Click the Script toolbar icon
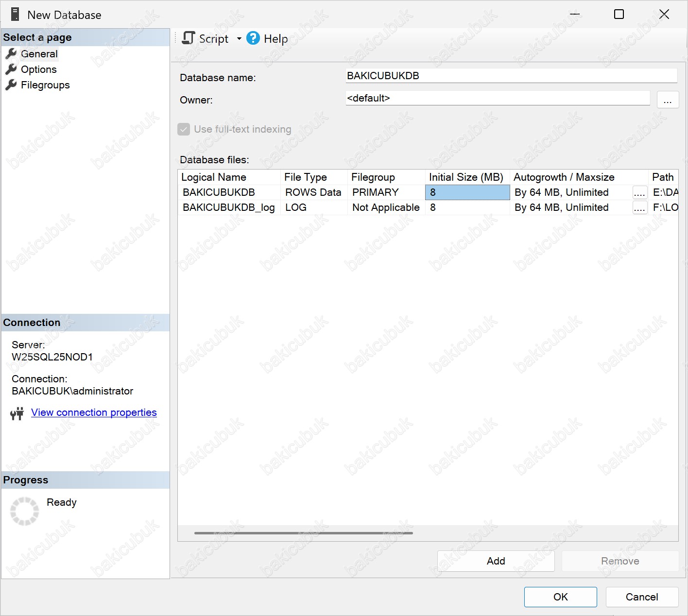Image resolution: width=688 pixels, height=616 pixels. pyautogui.click(x=189, y=38)
